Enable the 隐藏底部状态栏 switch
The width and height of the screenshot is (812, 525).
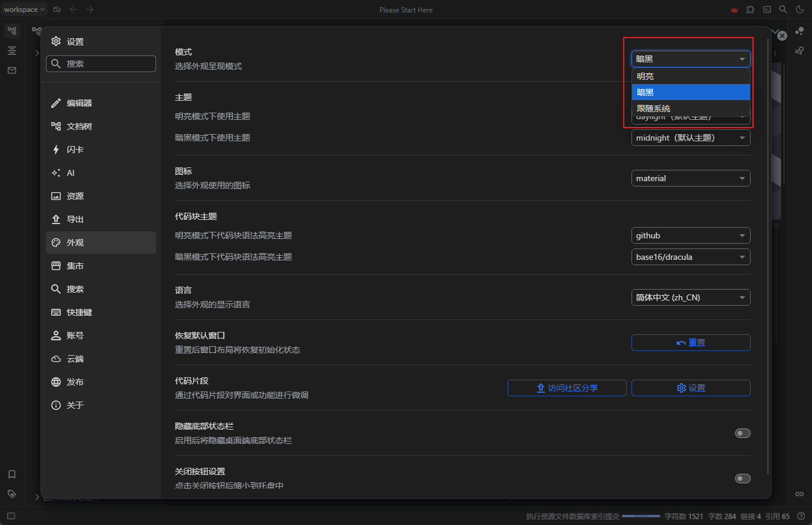(742, 433)
